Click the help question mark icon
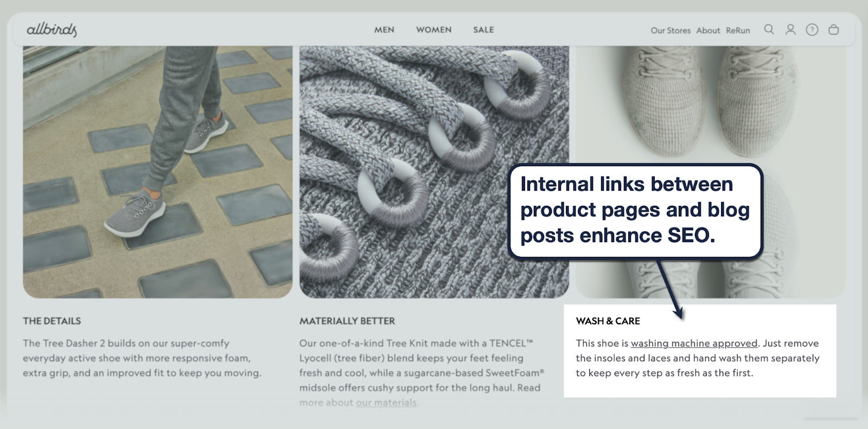This screenshot has height=429, width=868. click(812, 30)
